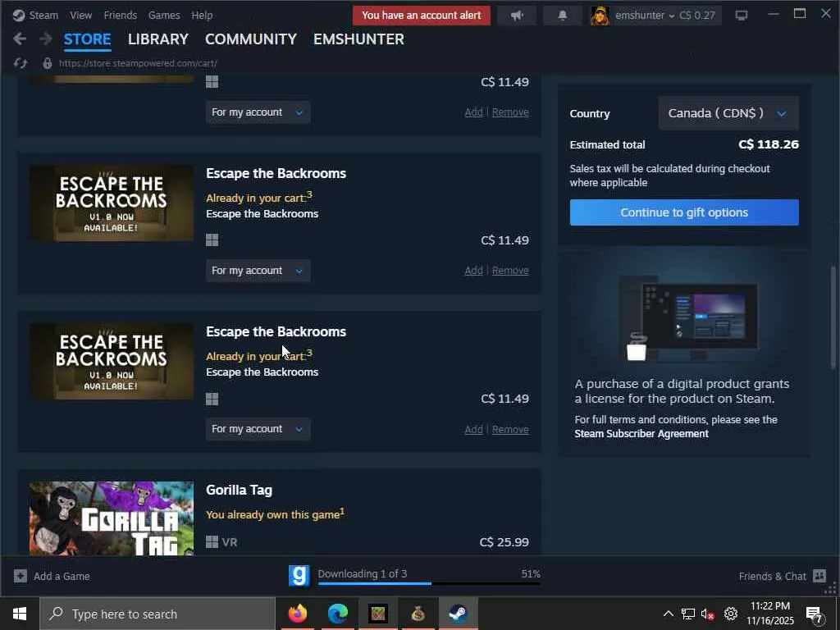The width and height of the screenshot is (840, 630).
Task: Open the money bag taskbar app
Action: click(x=418, y=614)
